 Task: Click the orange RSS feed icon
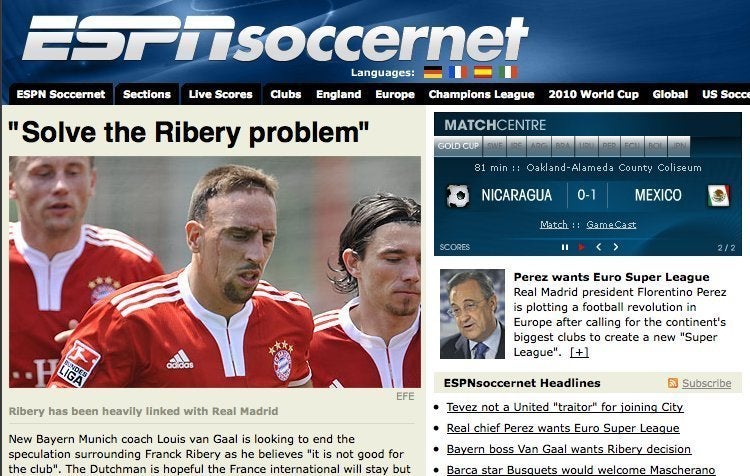pyautogui.click(x=673, y=383)
